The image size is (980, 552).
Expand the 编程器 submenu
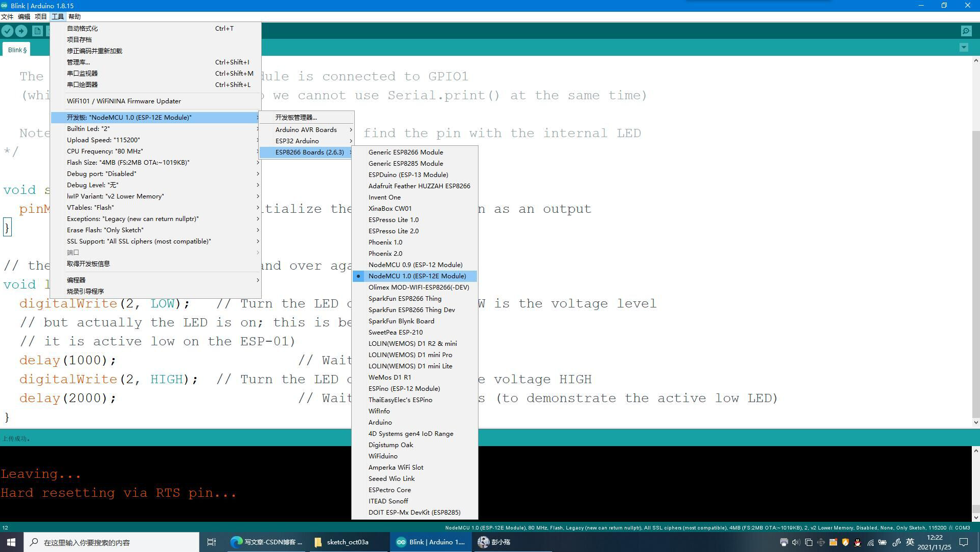(156, 280)
